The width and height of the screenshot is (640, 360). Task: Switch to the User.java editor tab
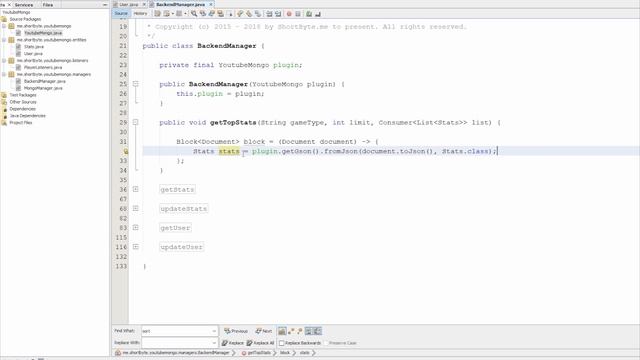click(x=129, y=4)
